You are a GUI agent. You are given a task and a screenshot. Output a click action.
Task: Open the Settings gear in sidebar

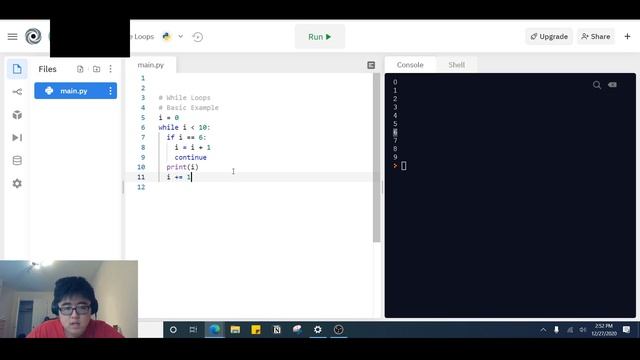pos(17,183)
